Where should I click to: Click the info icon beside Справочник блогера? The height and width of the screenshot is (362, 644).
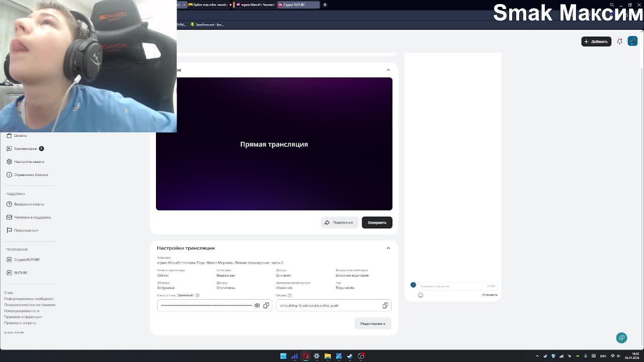tap(9, 174)
